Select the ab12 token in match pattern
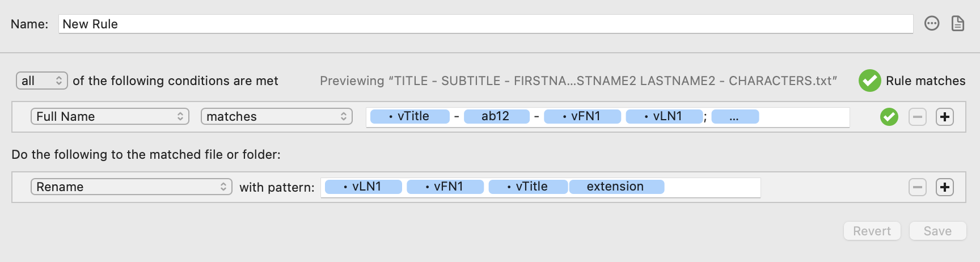Image resolution: width=980 pixels, height=262 pixels. pos(496,116)
